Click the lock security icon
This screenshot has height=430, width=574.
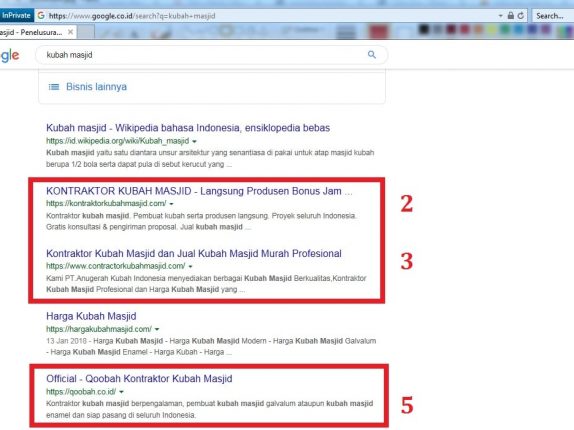tap(511, 16)
